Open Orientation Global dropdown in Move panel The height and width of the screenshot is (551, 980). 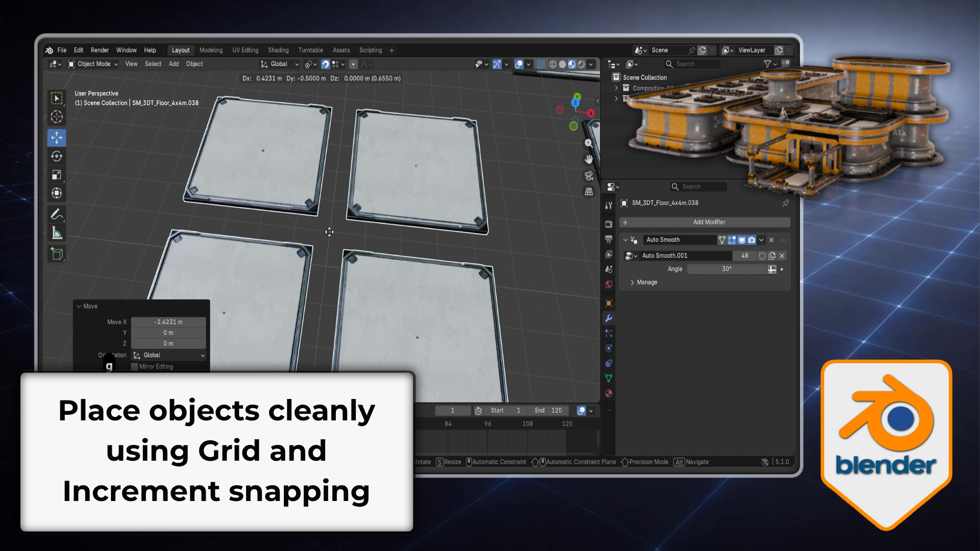click(168, 355)
